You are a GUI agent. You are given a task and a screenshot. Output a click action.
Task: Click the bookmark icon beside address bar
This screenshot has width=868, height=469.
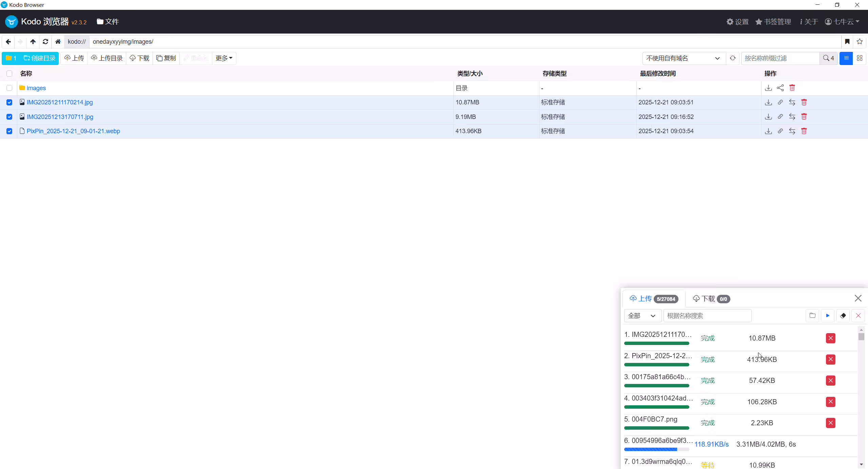tap(847, 42)
